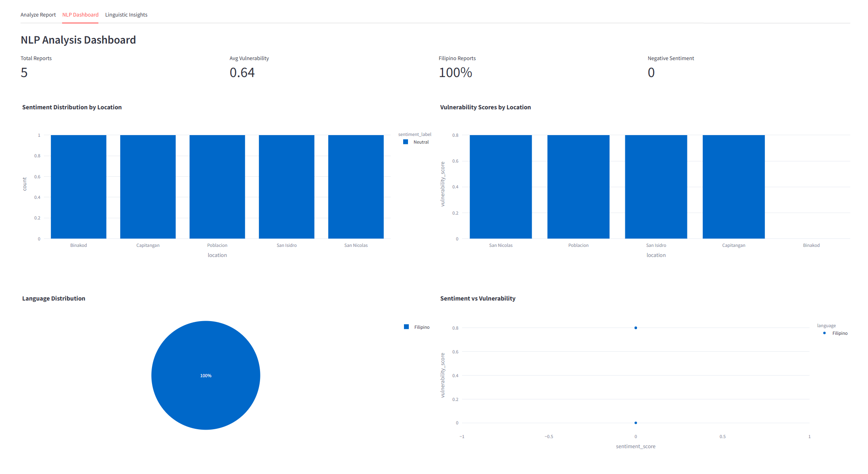Toggle the Neutral legend entry in the sentiment chart
Screen dimensions: 868x474
[x=421, y=142]
